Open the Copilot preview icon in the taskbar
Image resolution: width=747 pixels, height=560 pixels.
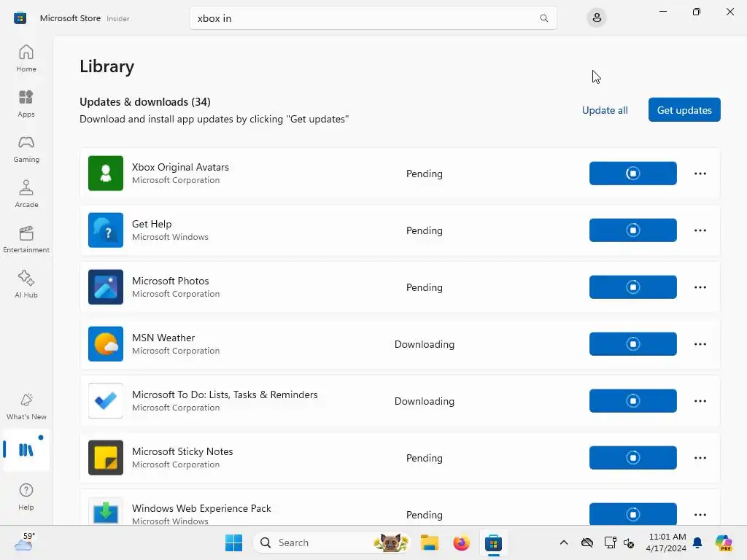click(x=724, y=542)
